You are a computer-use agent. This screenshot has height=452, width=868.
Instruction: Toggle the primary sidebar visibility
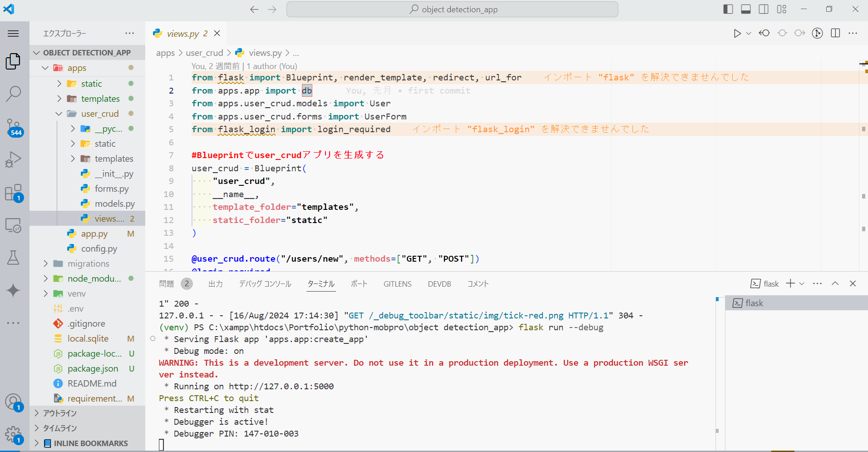click(x=728, y=9)
